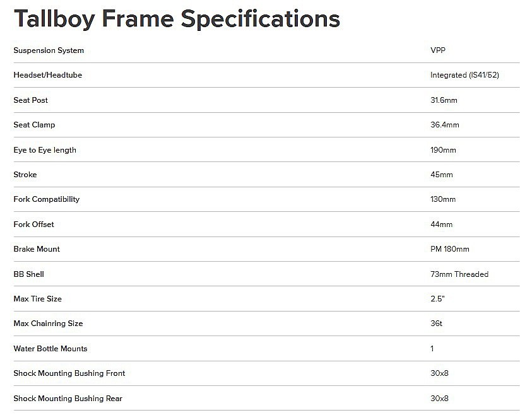The height and width of the screenshot is (420, 520).
Task: Click the PM 180mm brake mount value
Action: [x=450, y=249]
